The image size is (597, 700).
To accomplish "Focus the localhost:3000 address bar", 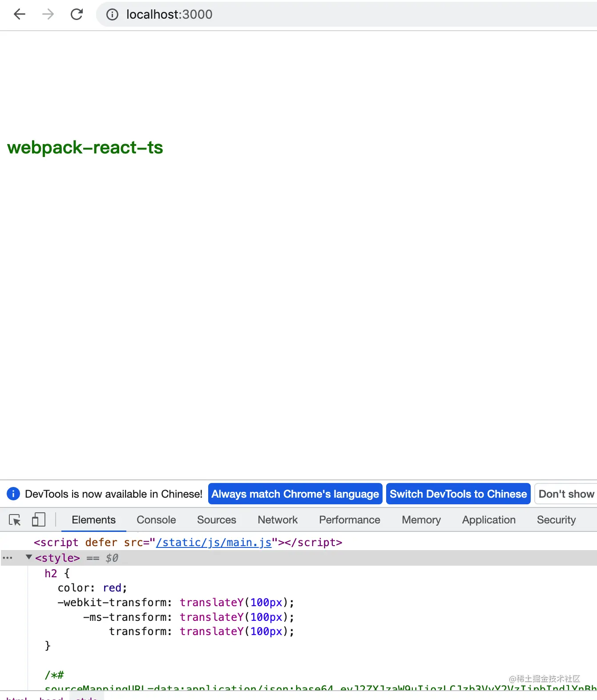I will coord(347,15).
